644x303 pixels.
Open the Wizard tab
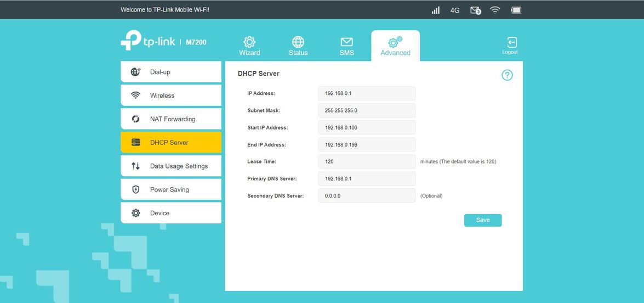pyautogui.click(x=249, y=46)
